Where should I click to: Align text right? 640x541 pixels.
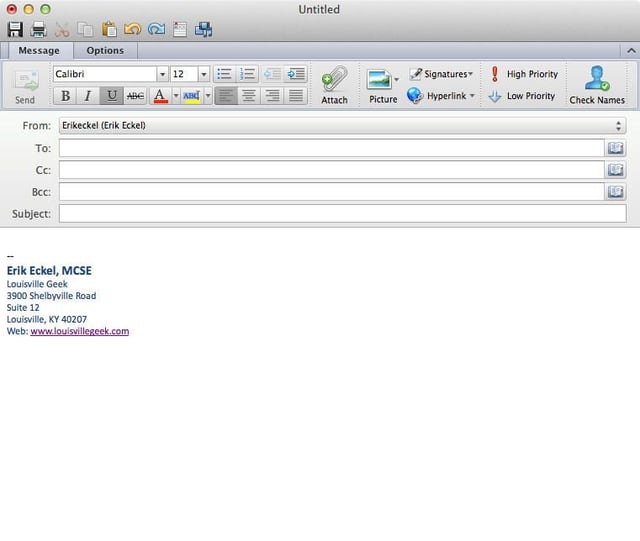pos(272,96)
